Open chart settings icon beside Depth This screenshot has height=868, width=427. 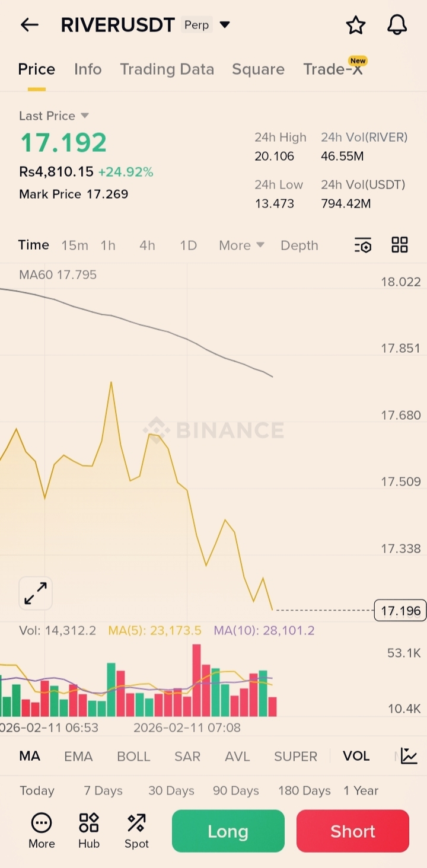(362, 245)
